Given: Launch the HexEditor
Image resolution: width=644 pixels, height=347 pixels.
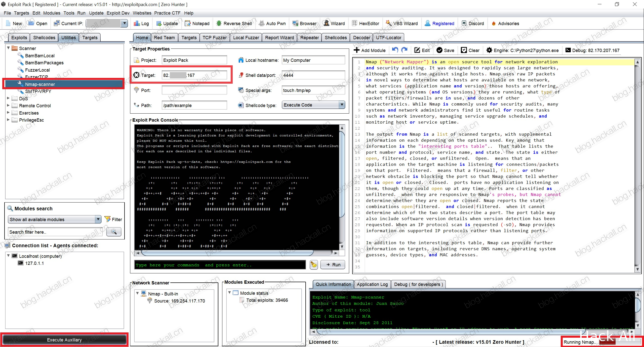Looking at the screenshot, I should point(365,23).
